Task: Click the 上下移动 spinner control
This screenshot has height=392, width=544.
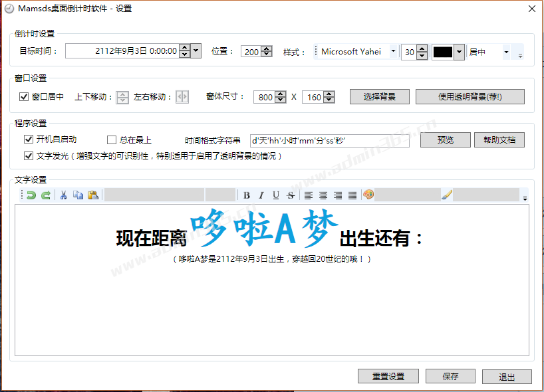Action: (122, 97)
